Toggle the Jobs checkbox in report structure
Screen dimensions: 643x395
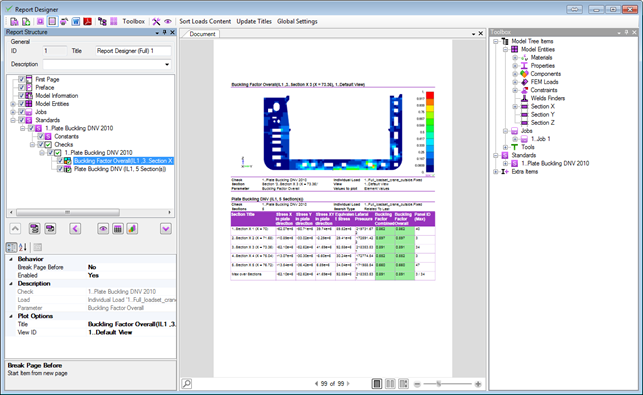pyautogui.click(x=21, y=112)
